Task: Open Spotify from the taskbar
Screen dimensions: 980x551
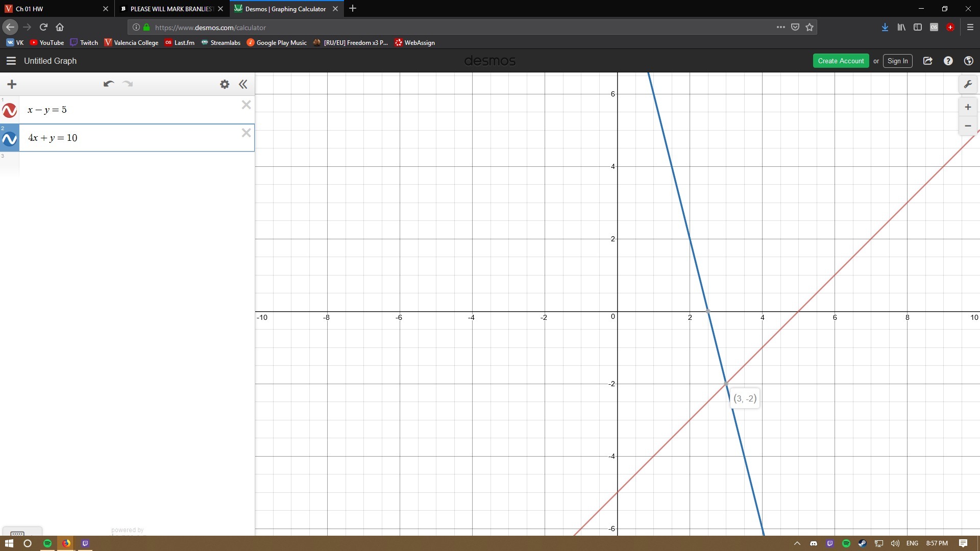Action: coord(47,543)
